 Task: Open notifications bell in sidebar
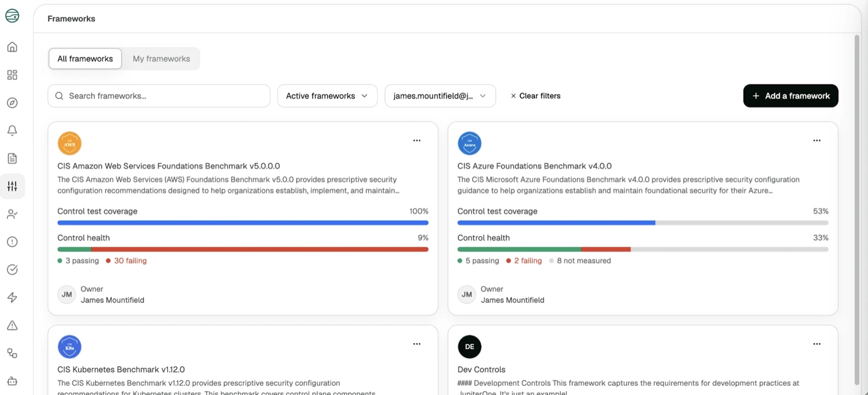pyautogui.click(x=12, y=130)
